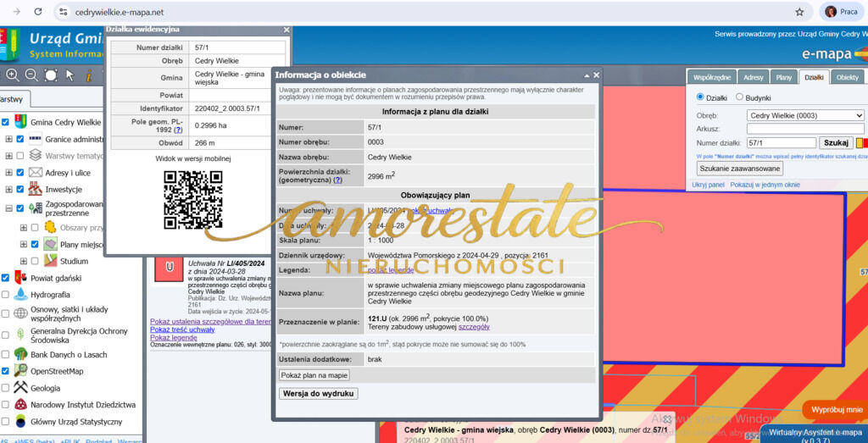Select the Budynki radio button

click(x=740, y=97)
